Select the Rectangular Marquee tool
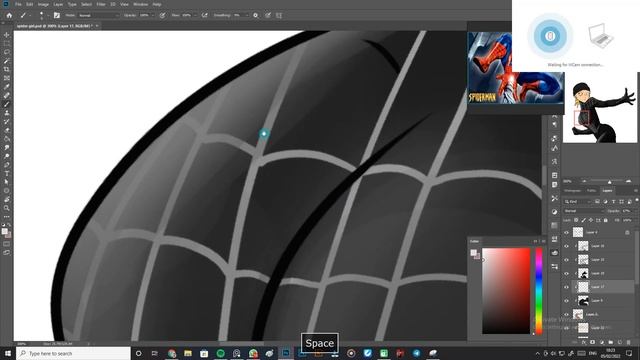The width and height of the screenshot is (640, 360). coord(7,43)
